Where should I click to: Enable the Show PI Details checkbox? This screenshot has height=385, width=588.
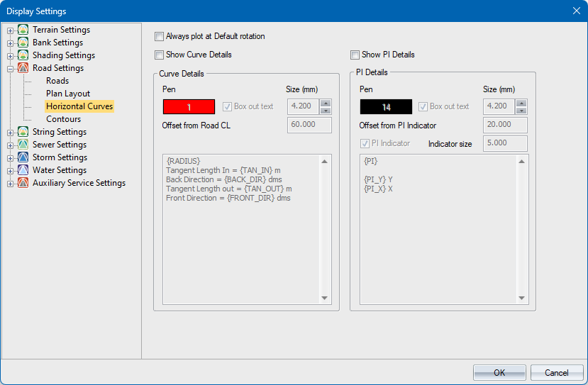coord(355,55)
